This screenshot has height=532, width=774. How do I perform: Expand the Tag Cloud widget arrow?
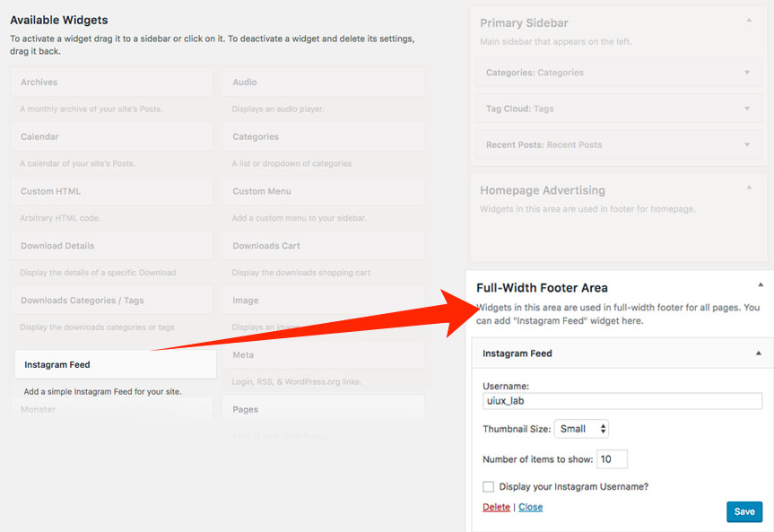click(x=746, y=109)
